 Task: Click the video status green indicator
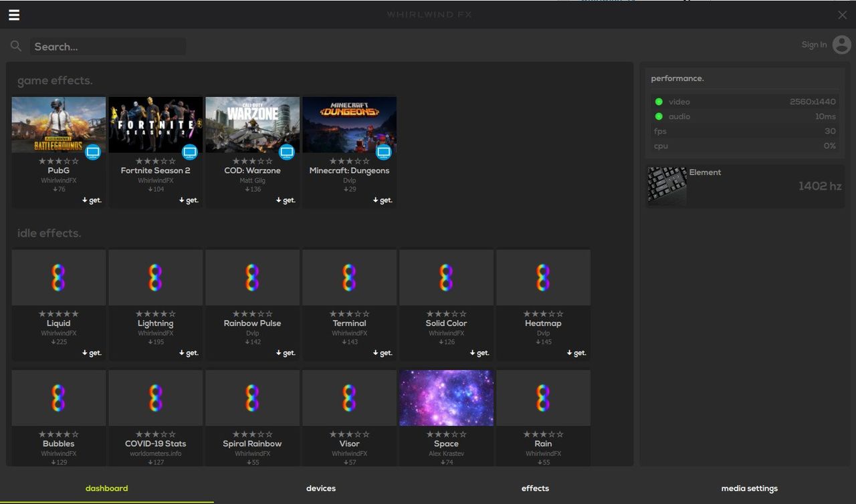click(659, 102)
